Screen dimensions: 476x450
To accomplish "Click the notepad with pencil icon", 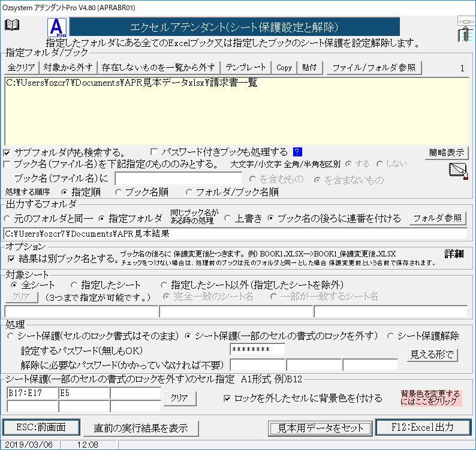I will pos(459,171).
